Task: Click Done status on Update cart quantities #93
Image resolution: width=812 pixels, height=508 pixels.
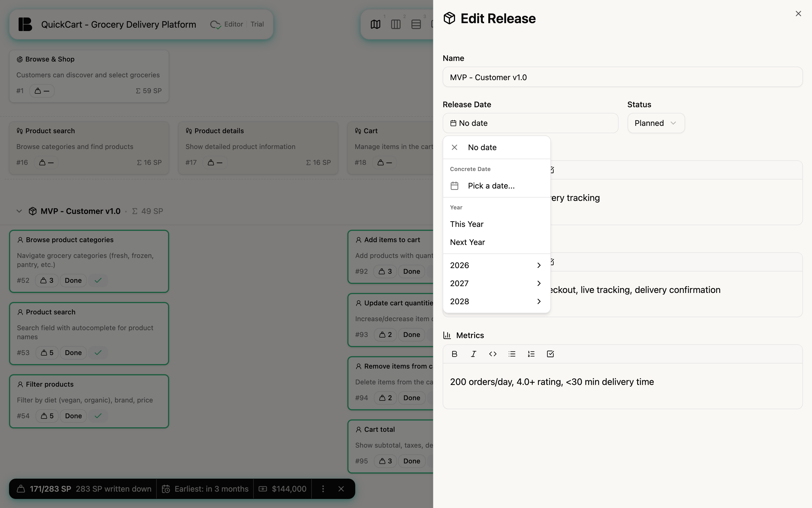Action: [x=412, y=334]
